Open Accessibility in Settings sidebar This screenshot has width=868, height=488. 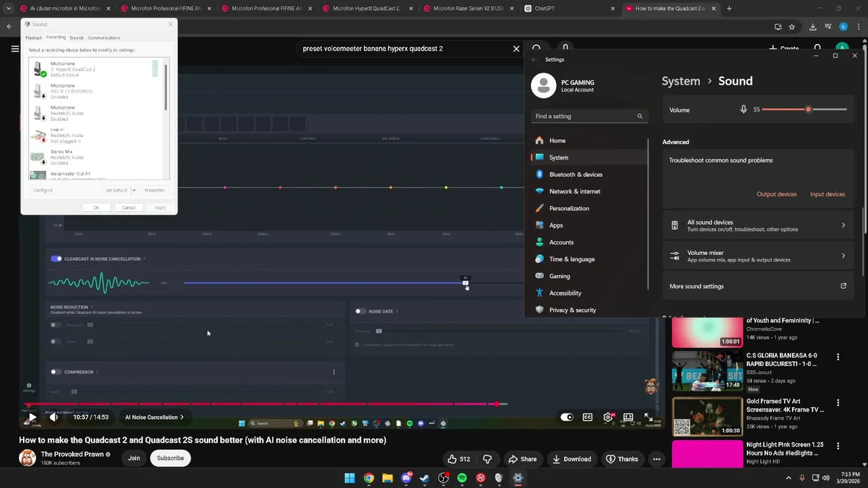pos(589,293)
